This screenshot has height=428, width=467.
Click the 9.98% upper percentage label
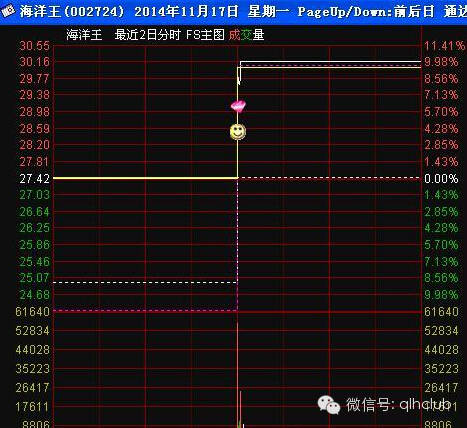[441, 62]
